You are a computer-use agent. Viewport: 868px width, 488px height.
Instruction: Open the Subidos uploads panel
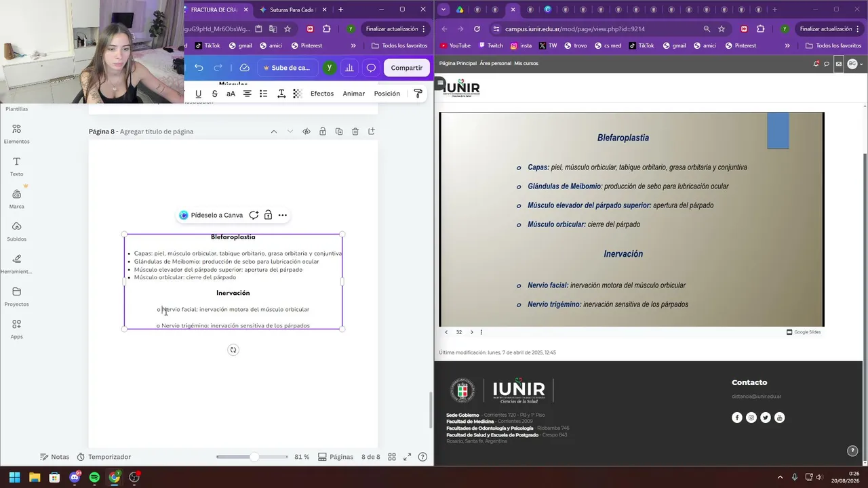pyautogui.click(x=16, y=232)
